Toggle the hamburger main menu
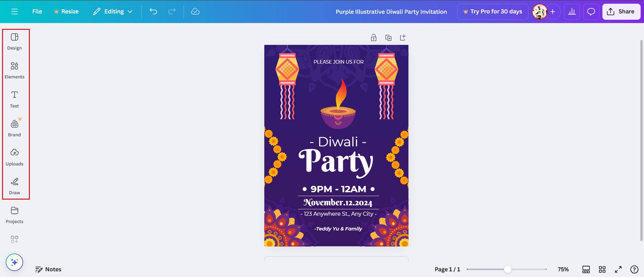Viewport: 644px width, 277px height. pyautogui.click(x=14, y=11)
